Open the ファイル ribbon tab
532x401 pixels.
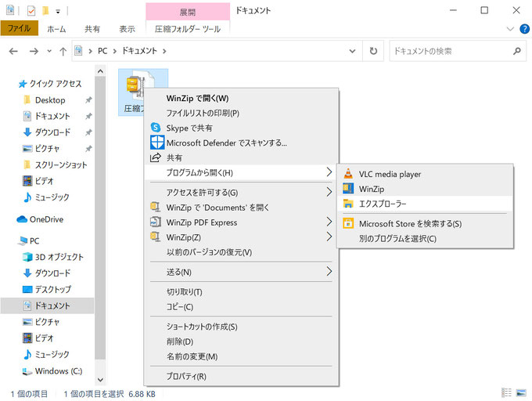click(x=19, y=28)
